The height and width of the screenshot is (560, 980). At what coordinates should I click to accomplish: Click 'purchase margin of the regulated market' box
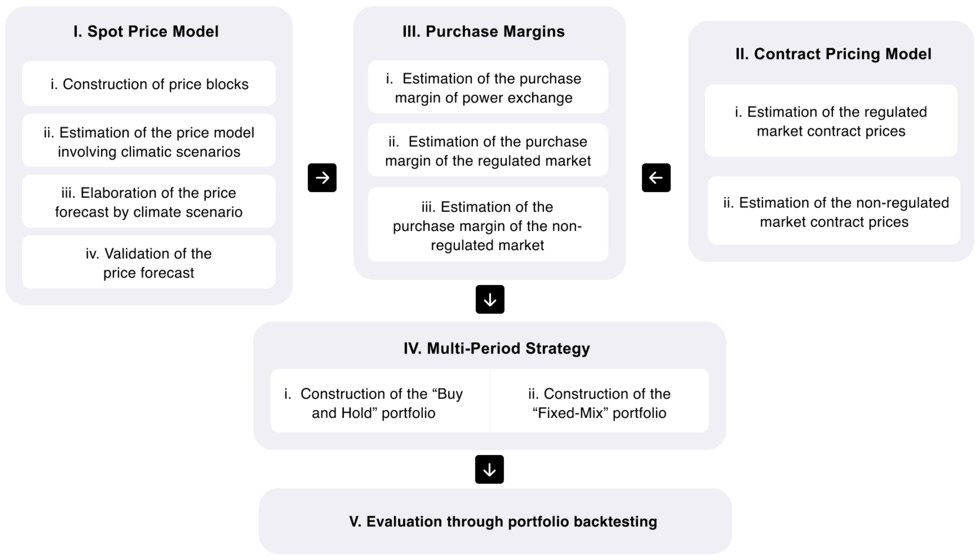tap(488, 151)
